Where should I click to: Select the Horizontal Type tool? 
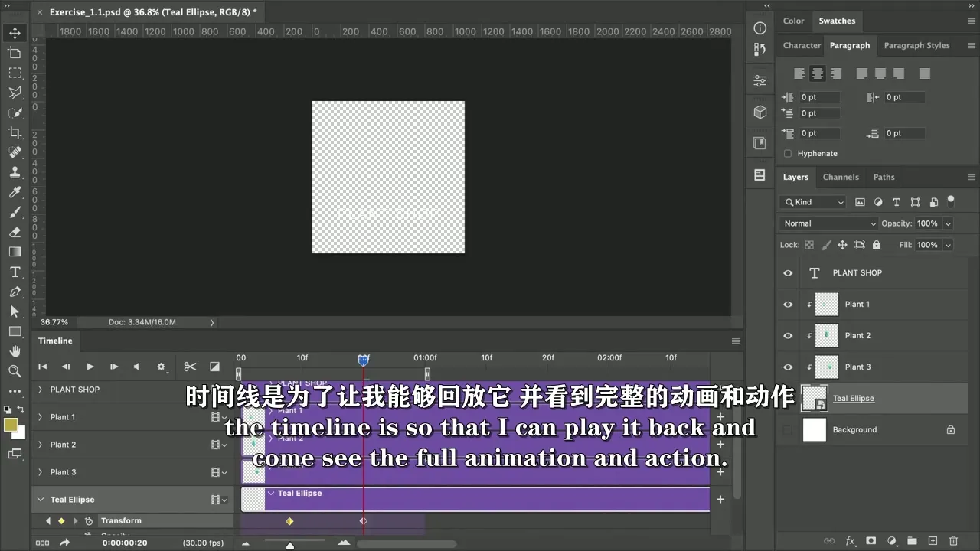[15, 272]
